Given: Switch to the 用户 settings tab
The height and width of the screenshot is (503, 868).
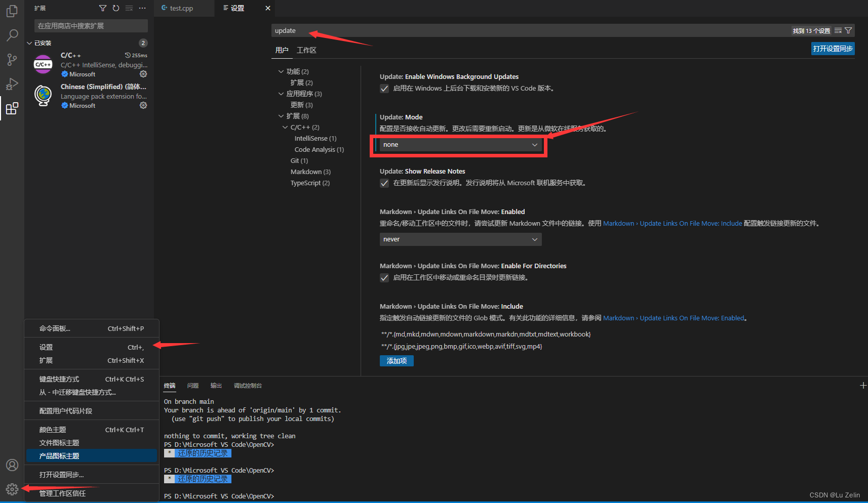Looking at the screenshot, I should point(282,50).
